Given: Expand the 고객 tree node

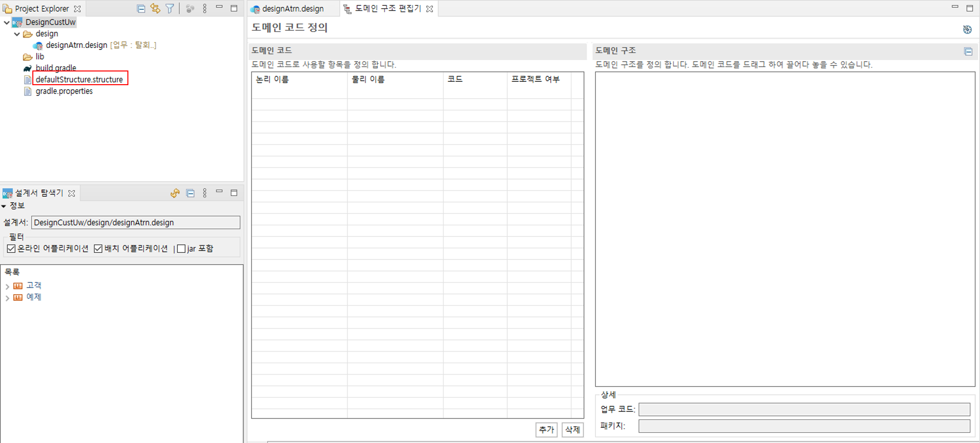Looking at the screenshot, I should click(x=7, y=286).
